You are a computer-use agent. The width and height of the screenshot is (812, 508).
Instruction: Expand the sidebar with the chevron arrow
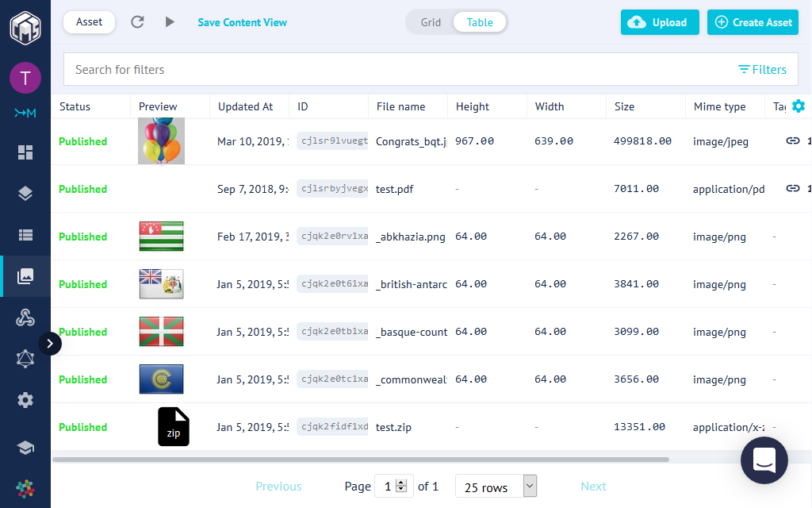tap(49, 344)
